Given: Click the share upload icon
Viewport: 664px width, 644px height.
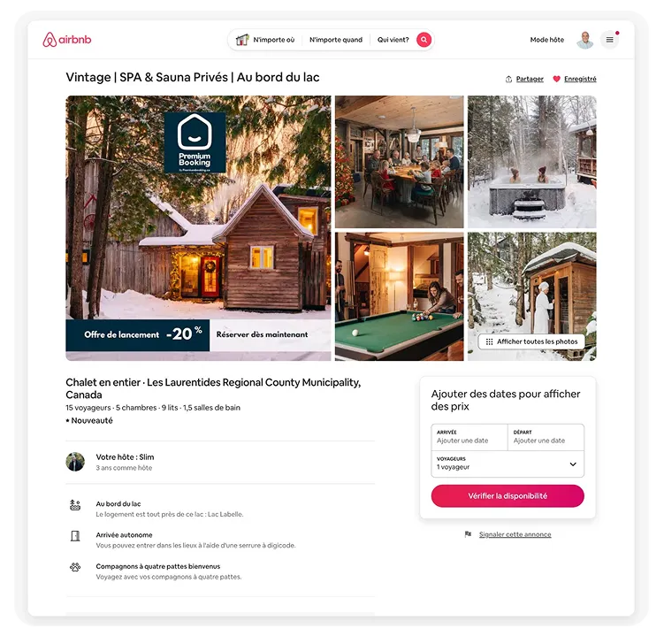Looking at the screenshot, I should 508,80.
